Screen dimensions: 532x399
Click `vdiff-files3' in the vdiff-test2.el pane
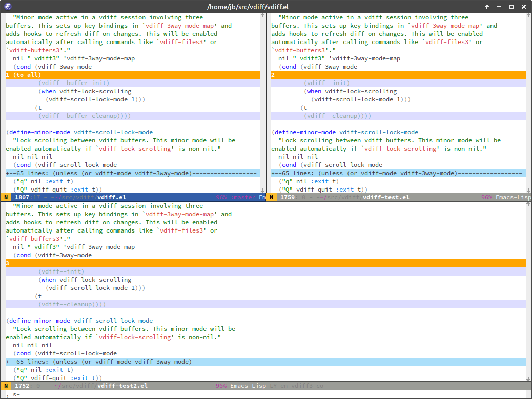181,230
